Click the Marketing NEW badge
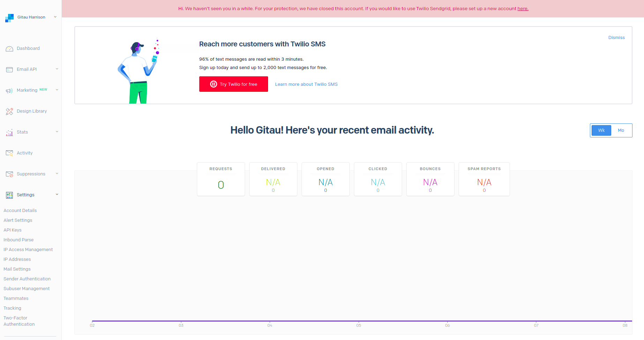The image size is (644, 340). tap(43, 90)
